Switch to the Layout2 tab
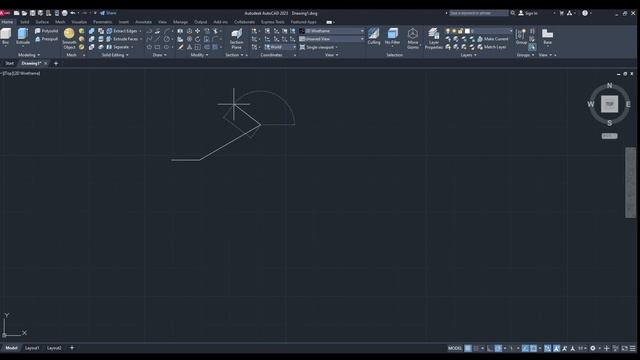Screen dimensions: 640x360 [54, 348]
